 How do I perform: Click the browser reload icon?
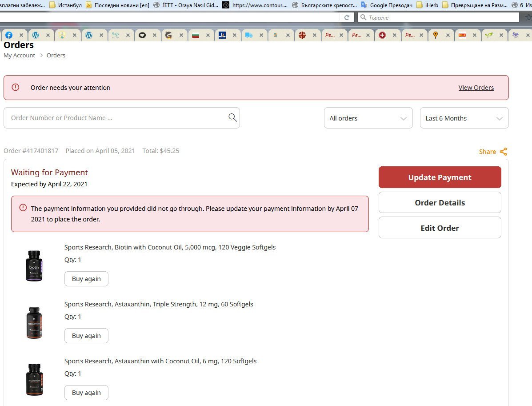coord(347,17)
